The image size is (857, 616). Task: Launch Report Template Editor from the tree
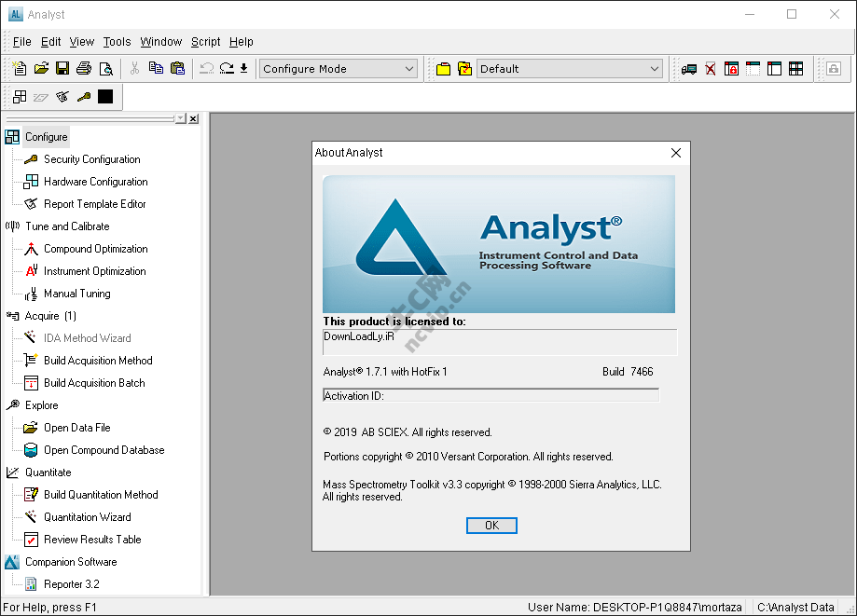tap(94, 204)
